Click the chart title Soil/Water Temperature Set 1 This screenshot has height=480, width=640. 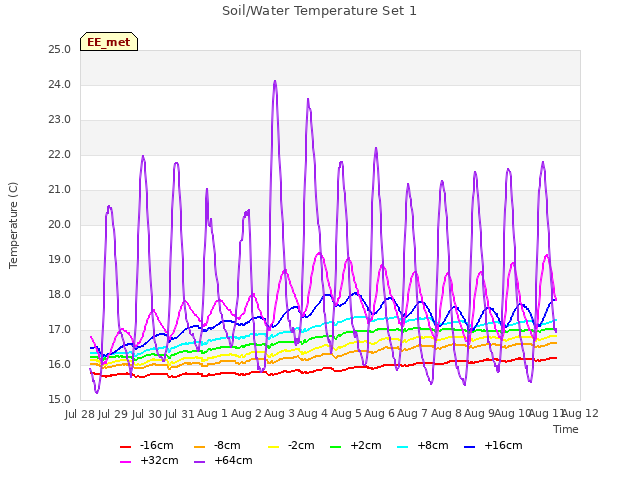coord(319,11)
